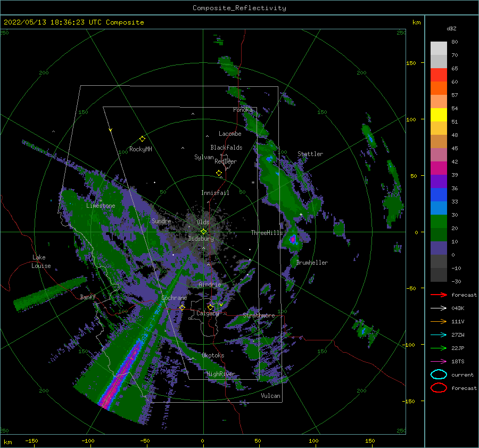This screenshot has width=479, height=448.
Task: Click the Olds label at radar center
Action: pyautogui.click(x=203, y=222)
